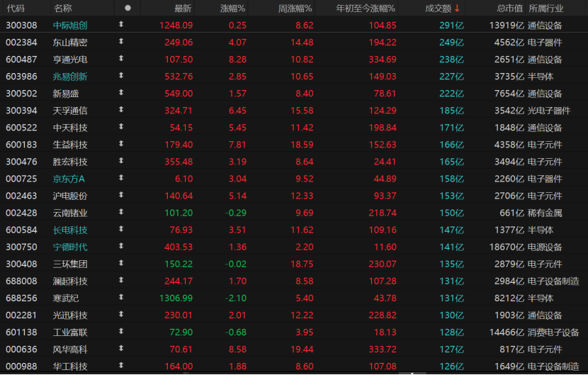The image size is (588, 375).
Task: Click the 代码 column header
Action: point(16,9)
